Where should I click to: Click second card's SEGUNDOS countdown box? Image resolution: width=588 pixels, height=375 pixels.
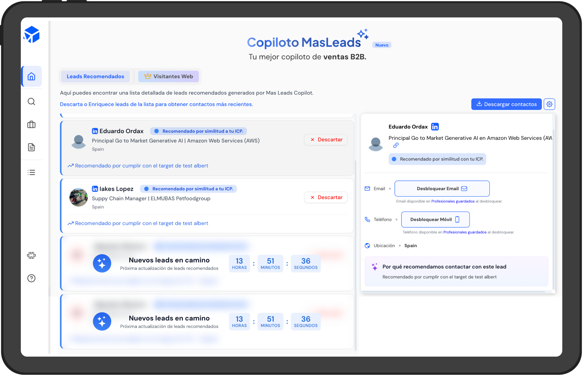[306, 321]
